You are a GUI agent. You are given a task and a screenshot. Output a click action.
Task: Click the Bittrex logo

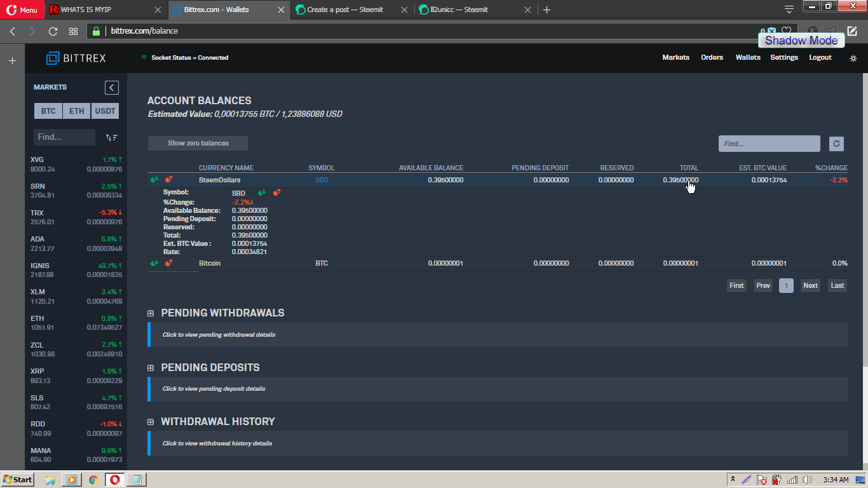point(76,58)
